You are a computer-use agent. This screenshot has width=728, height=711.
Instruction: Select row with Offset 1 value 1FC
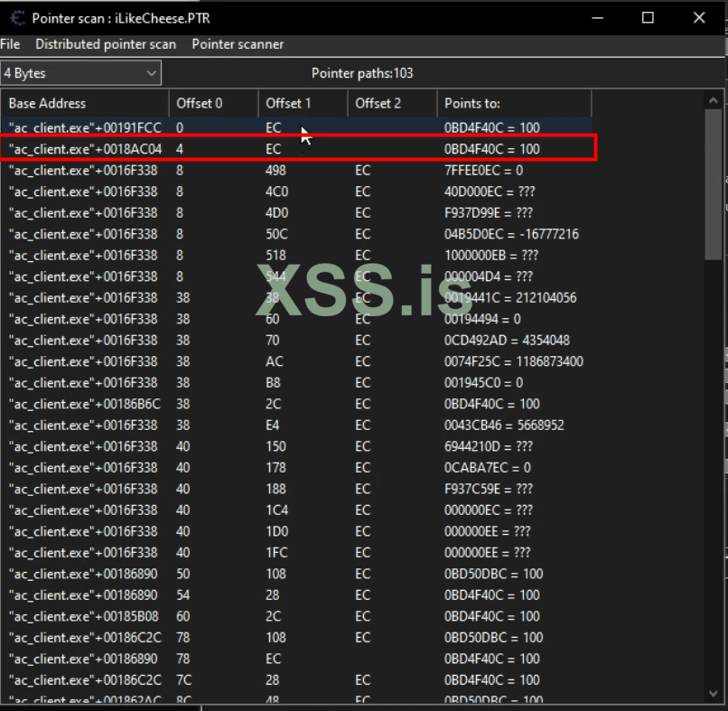[296, 553]
